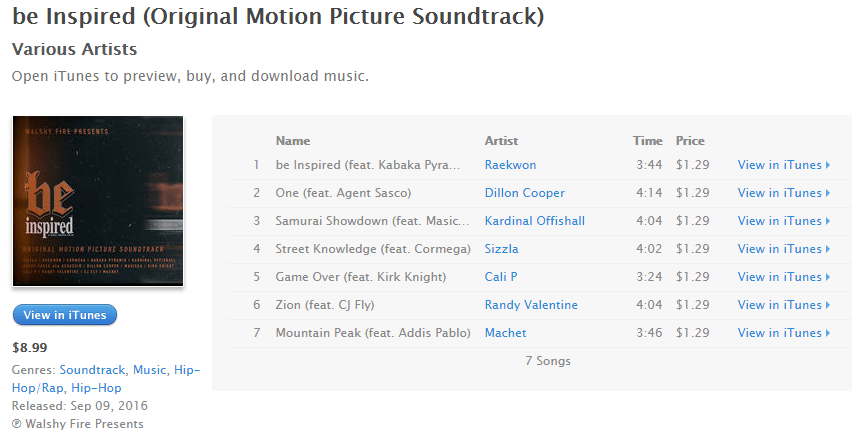Open the Machet artist link
The width and height of the screenshot is (852, 444).
[x=505, y=333]
